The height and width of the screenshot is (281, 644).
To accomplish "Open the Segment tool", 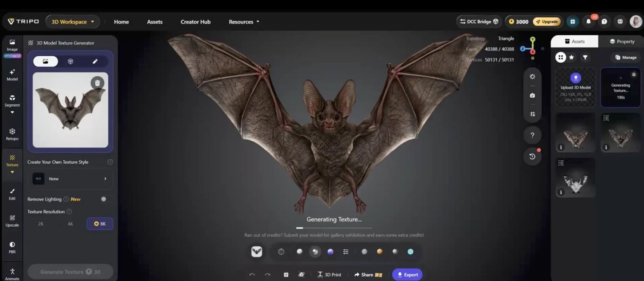I will (12, 100).
